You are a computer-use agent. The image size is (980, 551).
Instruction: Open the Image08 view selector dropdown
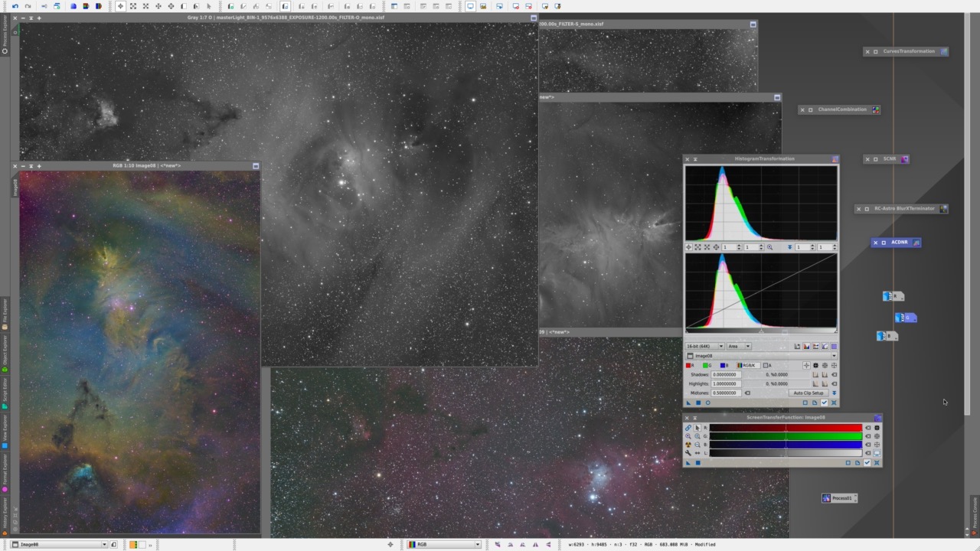(x=834, y=356)
